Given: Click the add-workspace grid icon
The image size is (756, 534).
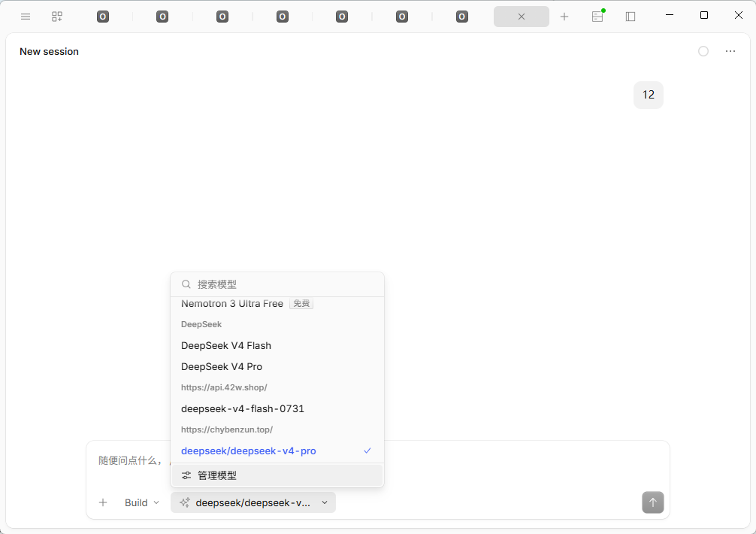Looking at the screenshot, I should click(x=57, y=17).
